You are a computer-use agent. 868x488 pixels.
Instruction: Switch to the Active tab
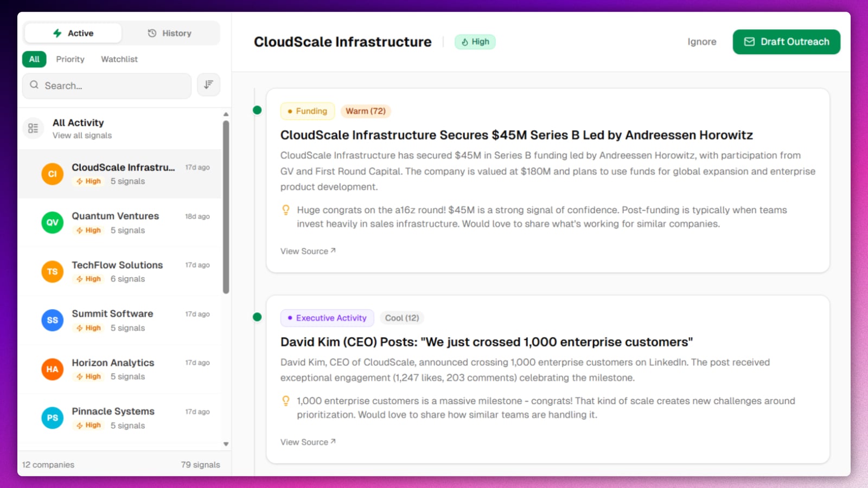(73, 33)
